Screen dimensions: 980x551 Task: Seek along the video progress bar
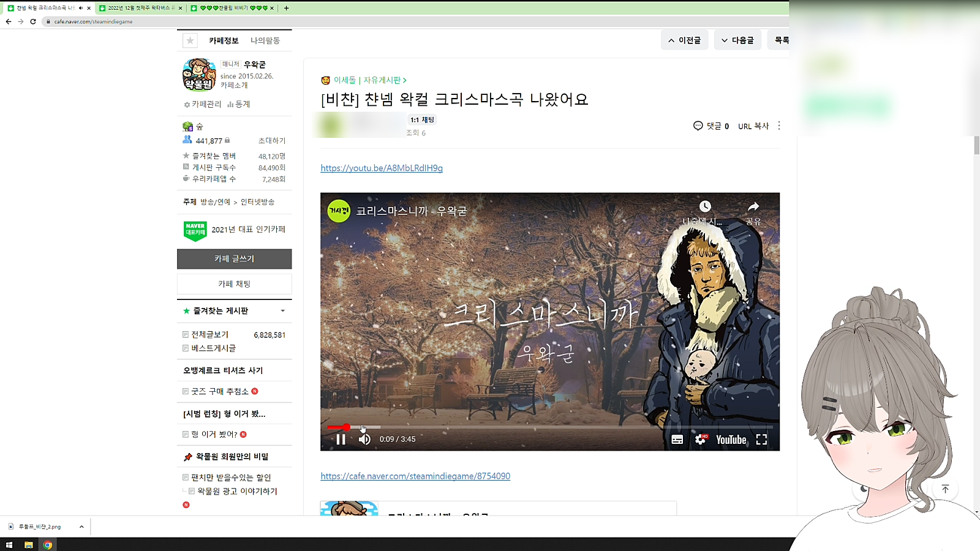tap(549, 427)
